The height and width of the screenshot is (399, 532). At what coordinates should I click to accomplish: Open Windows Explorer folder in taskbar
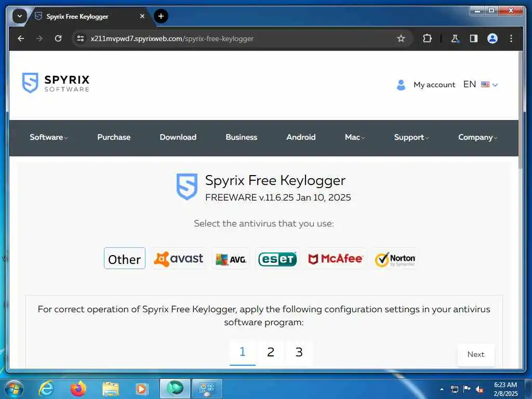(110, 389)
